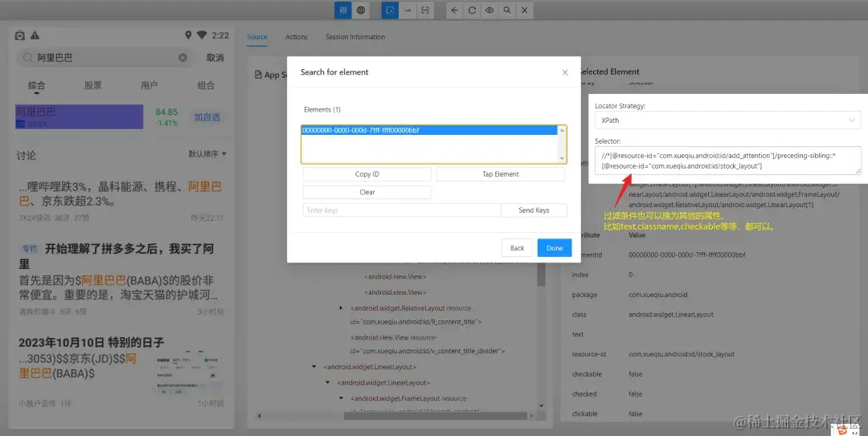Toggle recording with the eye icon
This screenshot has height=436, width=868.
pyautogui.click(x=489, y=10)
